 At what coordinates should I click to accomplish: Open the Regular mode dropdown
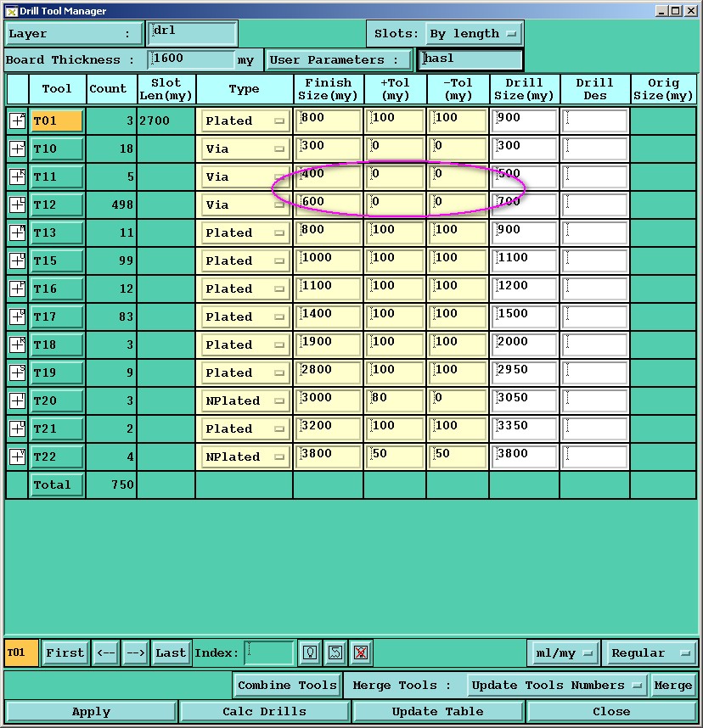(650, 652)
